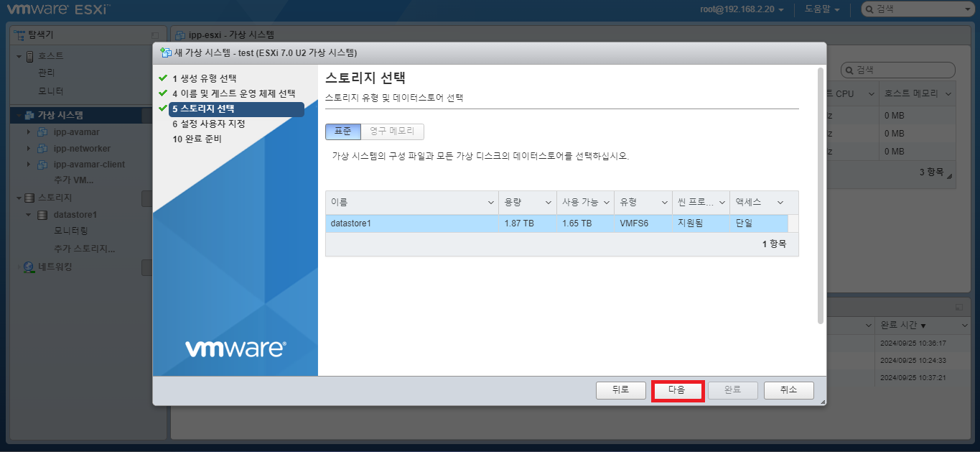Viewport: 980px width, 452px height.
Task: Click the VMFS6 type cell
Action: pos(643,223)
